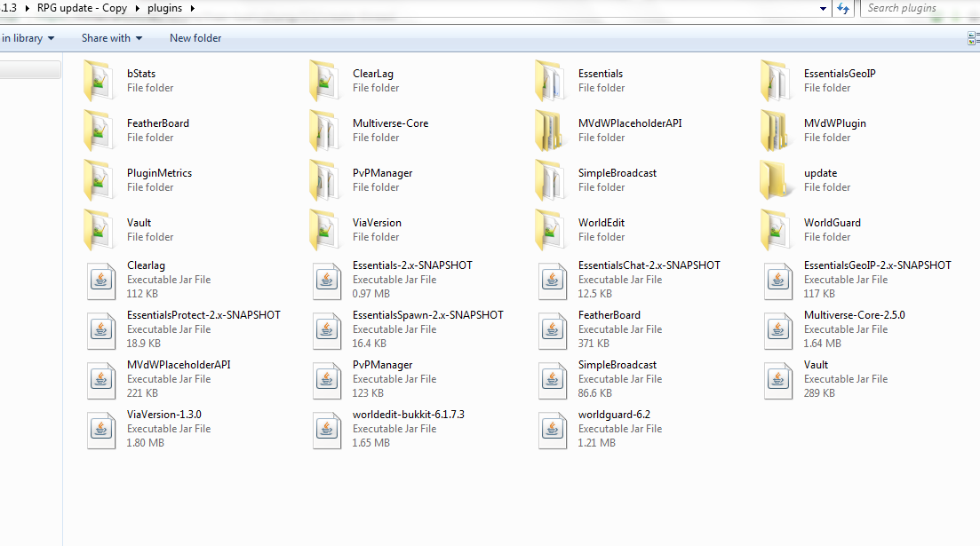This screenshot has width=980, height=546.
Task: Select the MVdWPlaceholderAPI folder icon
Action: click(x=550, y=131)
